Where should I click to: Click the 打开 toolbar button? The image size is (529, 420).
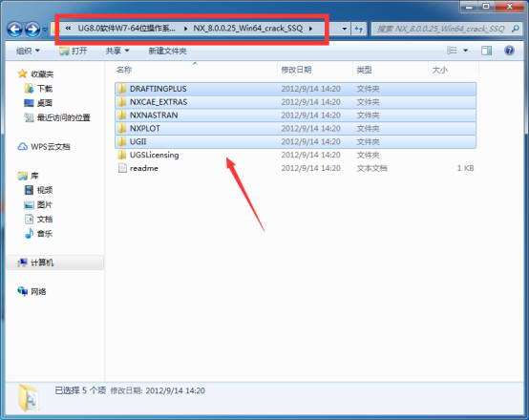pos(73,51)
